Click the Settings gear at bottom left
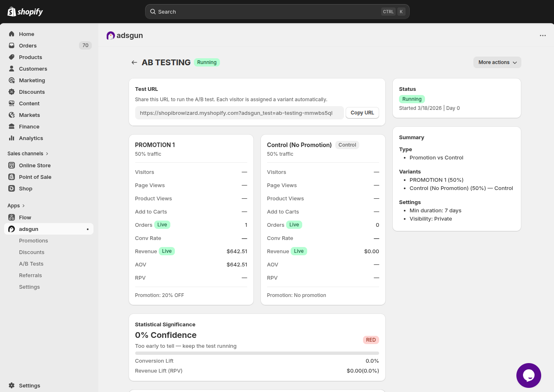Screen dimensions: 554x392 (12, 385)
